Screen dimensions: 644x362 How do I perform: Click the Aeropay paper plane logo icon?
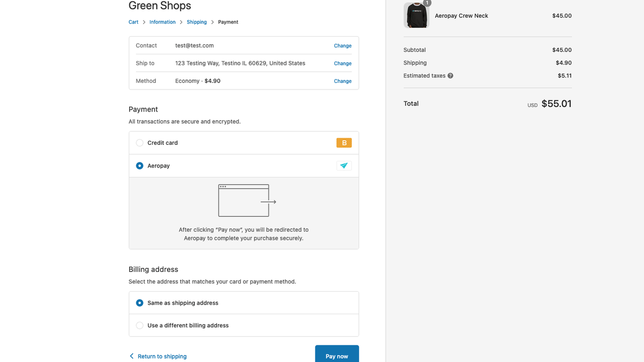tap(344, 165)
